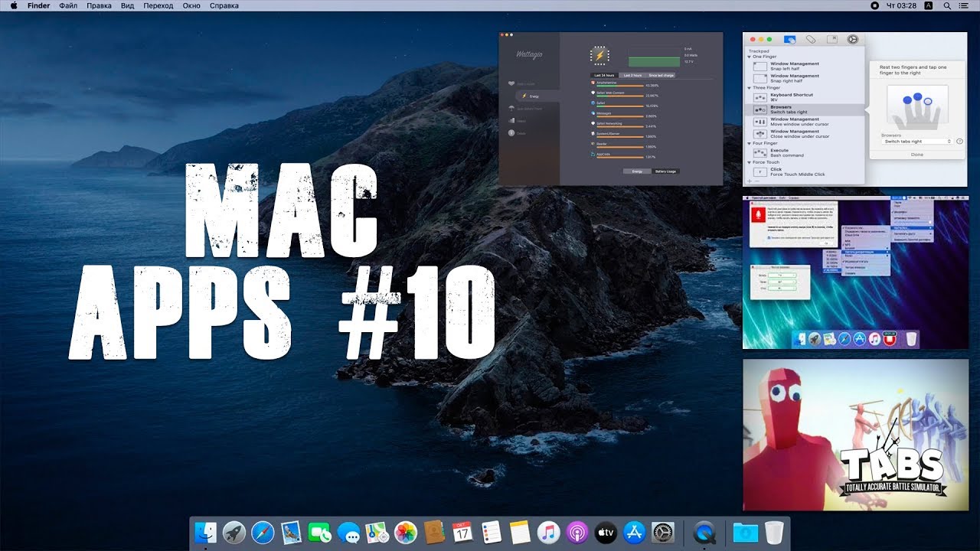Image resolution: width=980 pixels, height=551 pixels.
Task: Click the recording indicator in menu bar
Action: (875, 5)
